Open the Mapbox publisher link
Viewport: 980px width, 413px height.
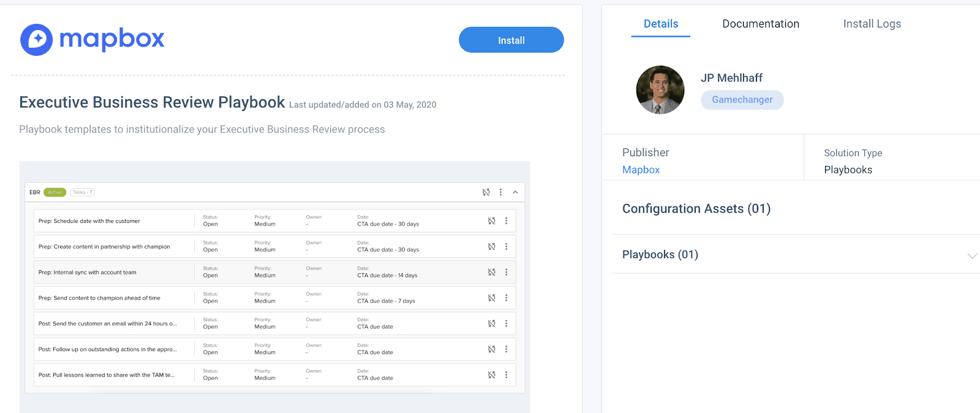[641, 170]
